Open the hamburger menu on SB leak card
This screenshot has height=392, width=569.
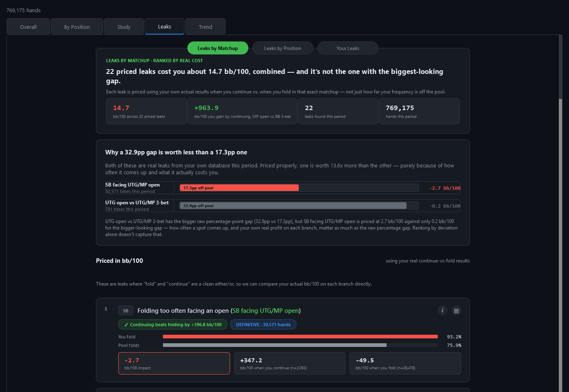click(x=456, y=310)
